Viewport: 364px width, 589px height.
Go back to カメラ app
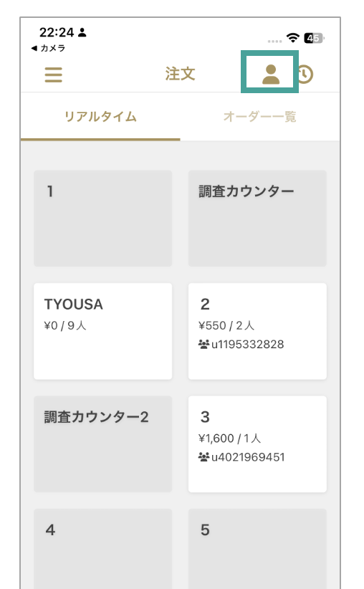48,48
